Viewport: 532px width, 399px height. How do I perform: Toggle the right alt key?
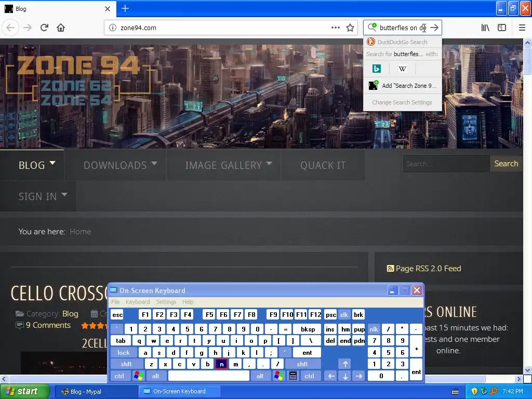click(260, 376)
